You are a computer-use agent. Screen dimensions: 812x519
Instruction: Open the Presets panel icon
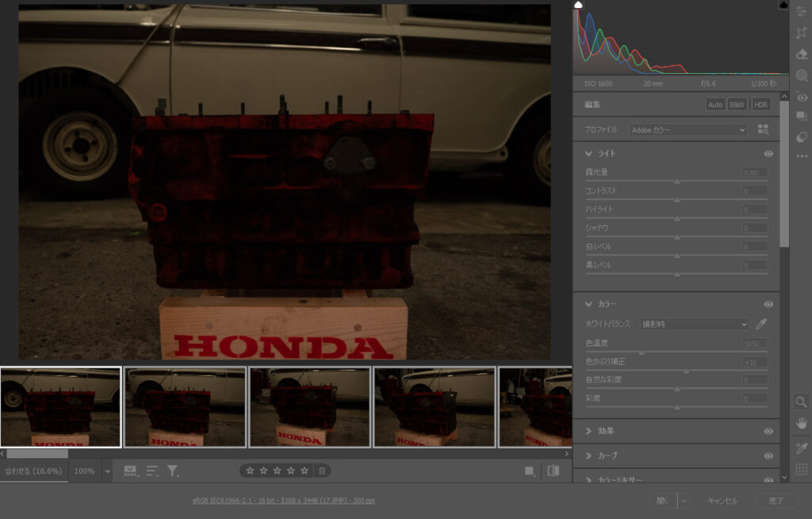(x=802, y=136)
